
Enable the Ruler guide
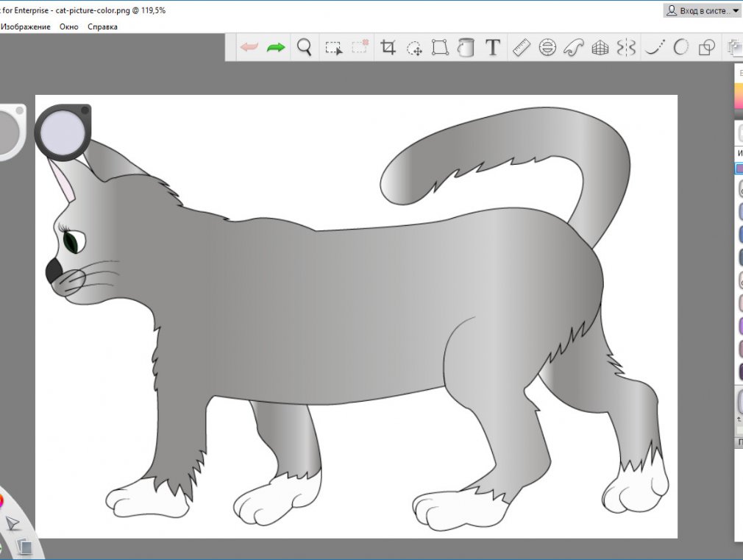(x=522, y=47)
